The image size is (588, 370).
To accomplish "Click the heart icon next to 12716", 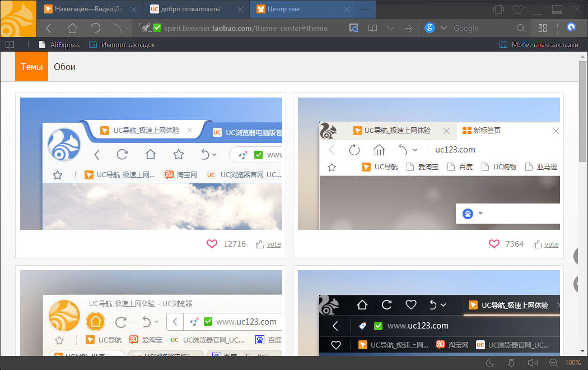I will point(212,244).
